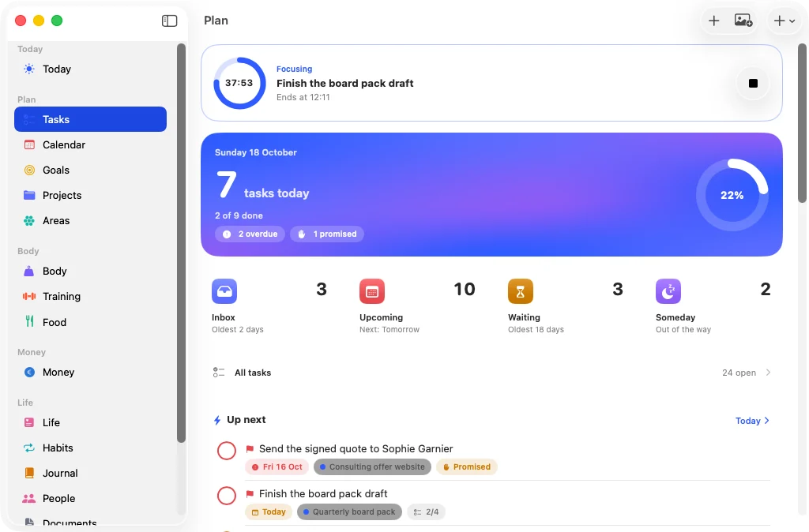809x532 pixels.
Task: Open Goals from the sidebar
Action: pos(90,170)
